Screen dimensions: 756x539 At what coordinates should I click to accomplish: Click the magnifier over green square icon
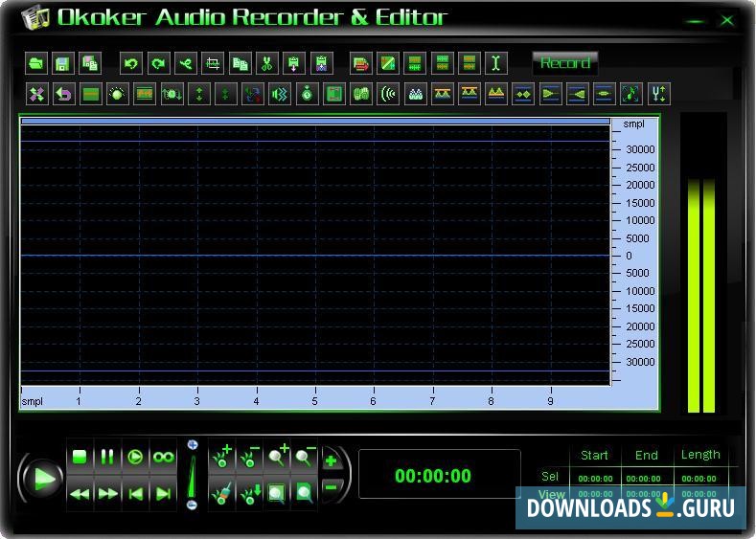tap(277, 493)
